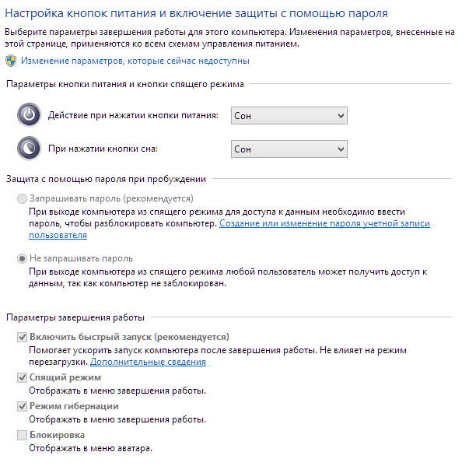Toggle the Sleep mode checkbox
476x466 pixels.
point(22,378)
